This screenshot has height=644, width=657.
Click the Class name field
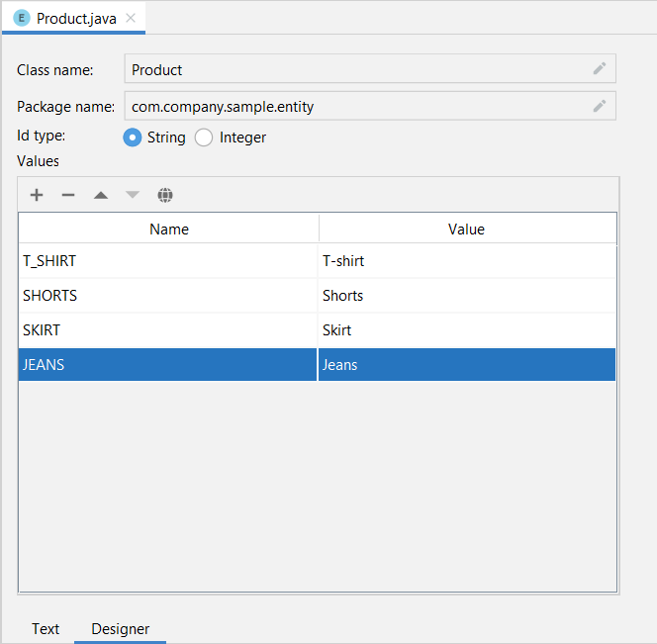370,68
